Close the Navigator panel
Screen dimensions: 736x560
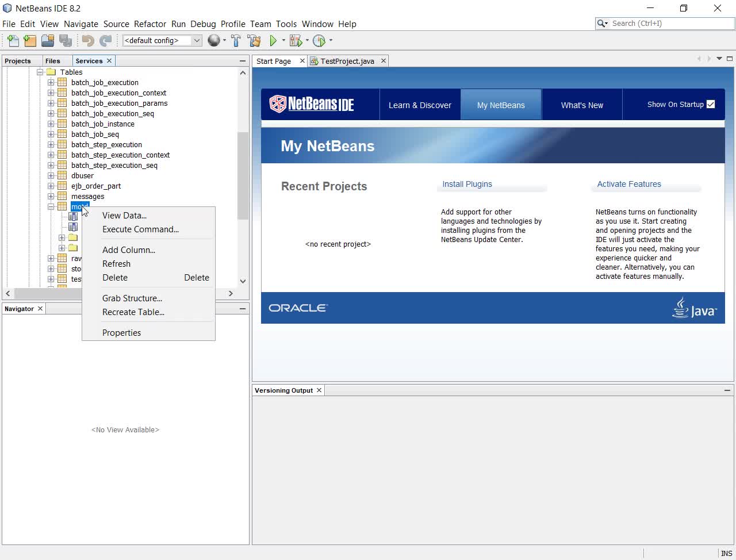point(40,309)
